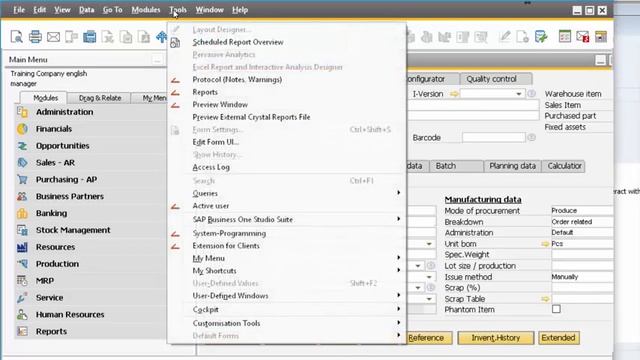Toggle the Phantom Item checkbox
This screenshot has height=360, width=640.
point(556,309)
